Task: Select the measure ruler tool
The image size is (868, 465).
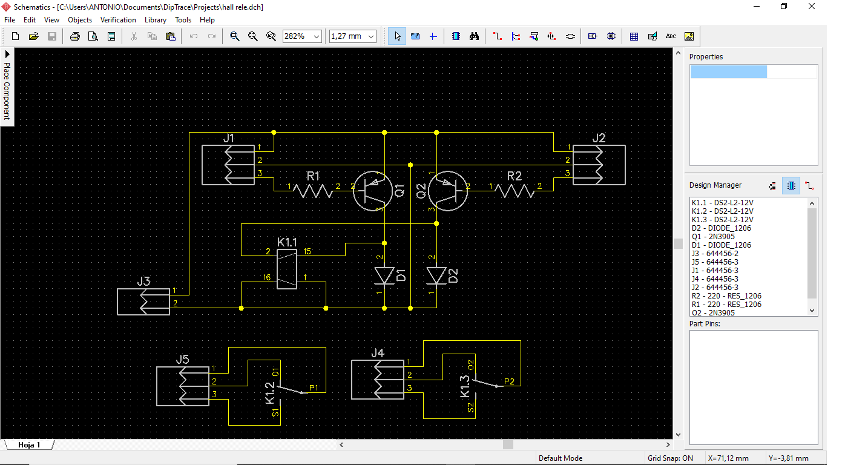Action: (415, 36)
